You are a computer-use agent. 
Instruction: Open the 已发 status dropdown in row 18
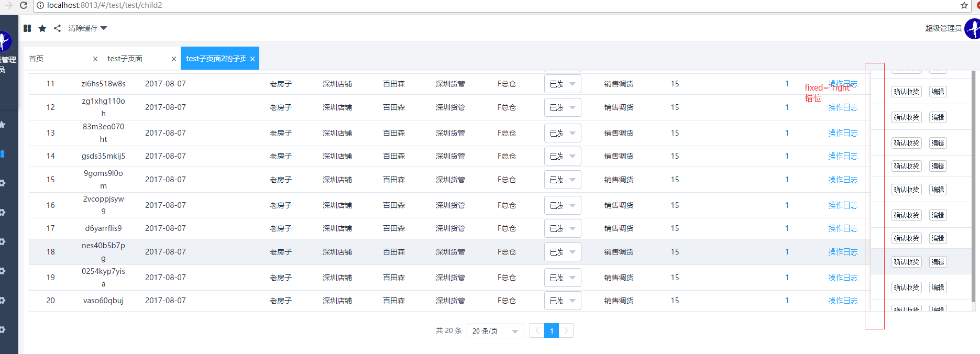coord(563,252)
